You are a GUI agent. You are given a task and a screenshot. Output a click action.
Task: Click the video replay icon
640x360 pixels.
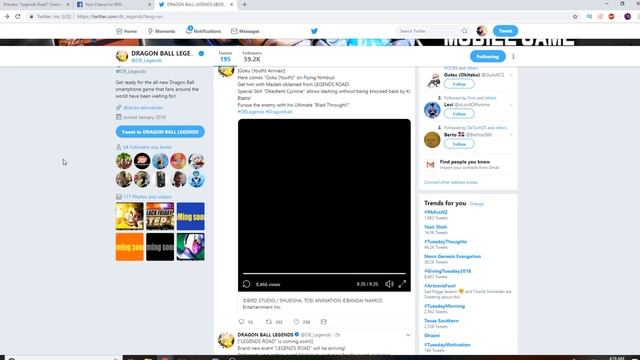tap(246, 284)
